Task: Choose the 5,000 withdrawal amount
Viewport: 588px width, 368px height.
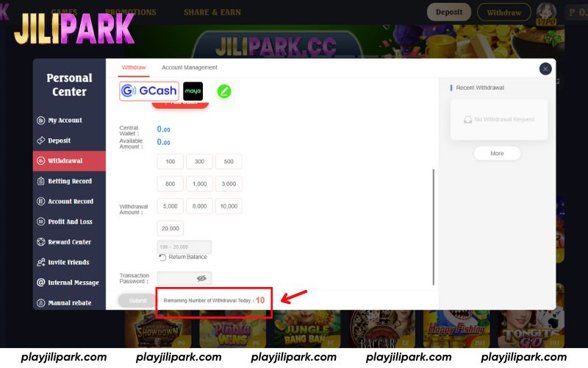Action: point(171,206)
